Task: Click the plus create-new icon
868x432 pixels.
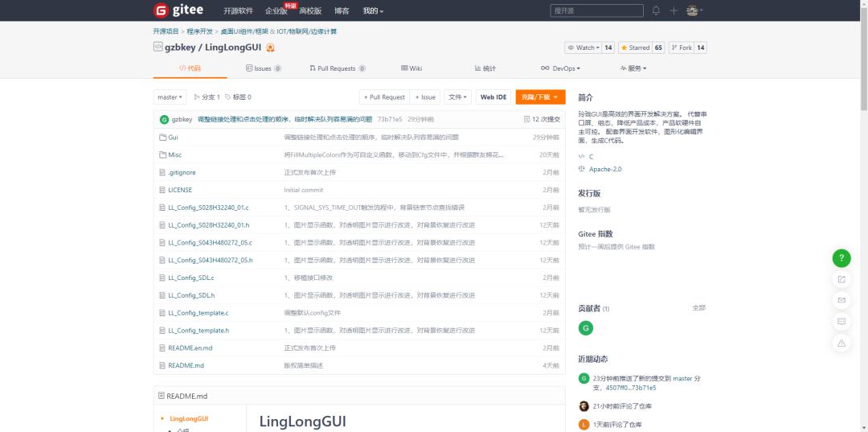Action: click(x=674, y=10)
